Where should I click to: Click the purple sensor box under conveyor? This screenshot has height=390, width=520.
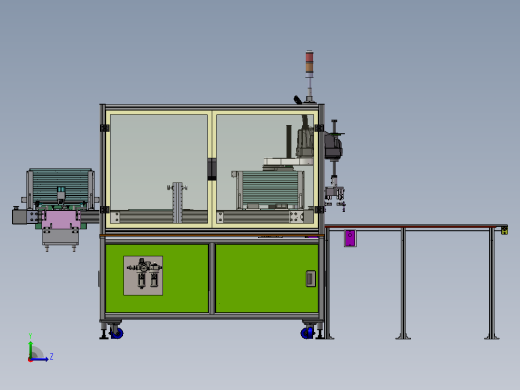tap(350, 238)
